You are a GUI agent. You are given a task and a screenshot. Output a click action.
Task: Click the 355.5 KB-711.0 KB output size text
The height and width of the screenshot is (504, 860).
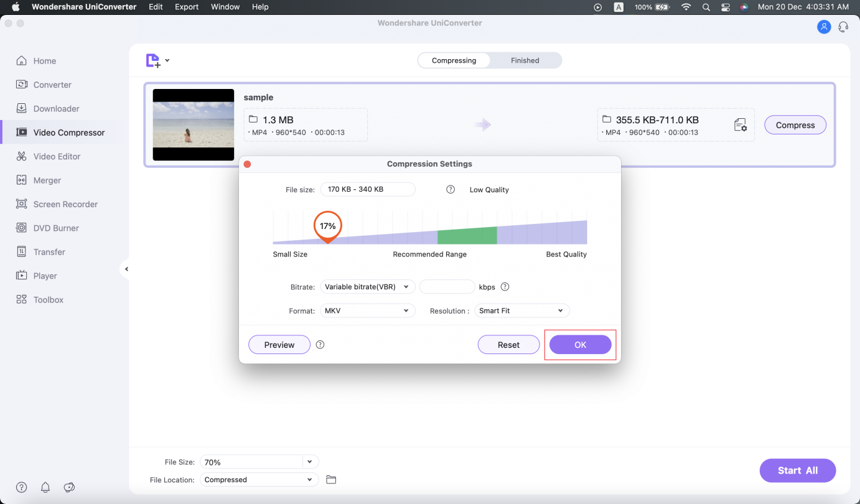[x=657, y=120]
